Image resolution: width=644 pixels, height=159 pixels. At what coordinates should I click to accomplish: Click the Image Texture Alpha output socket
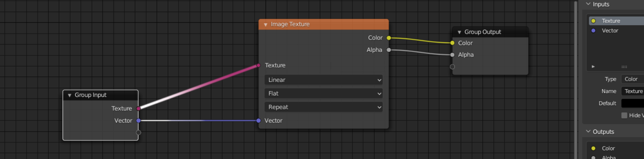pos(389,50)
